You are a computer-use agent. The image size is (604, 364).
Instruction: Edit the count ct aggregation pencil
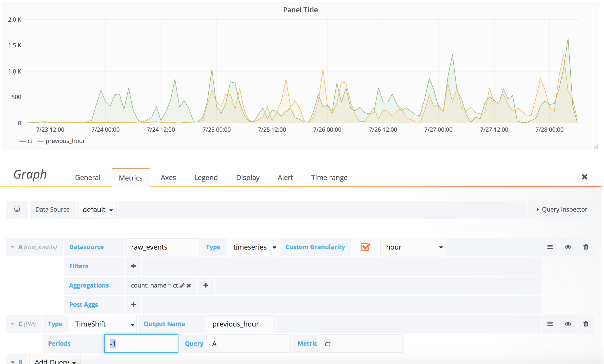(x=182, y=285)
